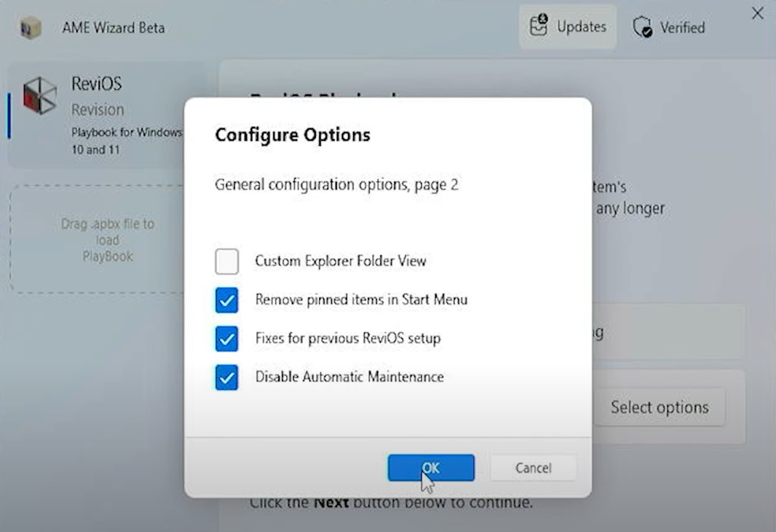
Task: Click the Verified shield icon
Action: 643,27
